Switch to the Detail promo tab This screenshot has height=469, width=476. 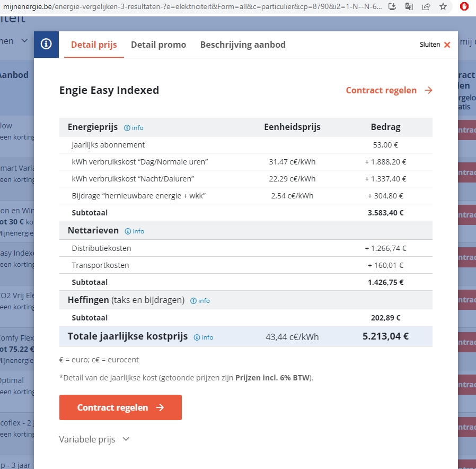click(x=158, y=45)
